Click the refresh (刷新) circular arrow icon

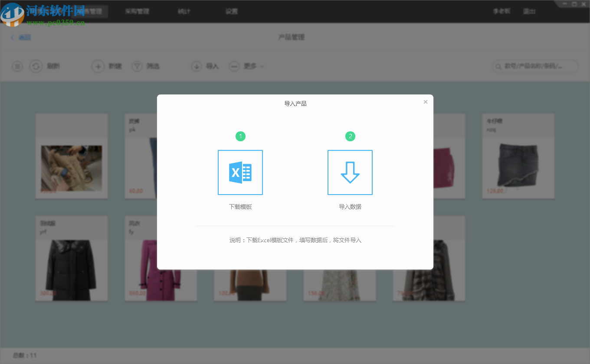[x=36, y=66]
